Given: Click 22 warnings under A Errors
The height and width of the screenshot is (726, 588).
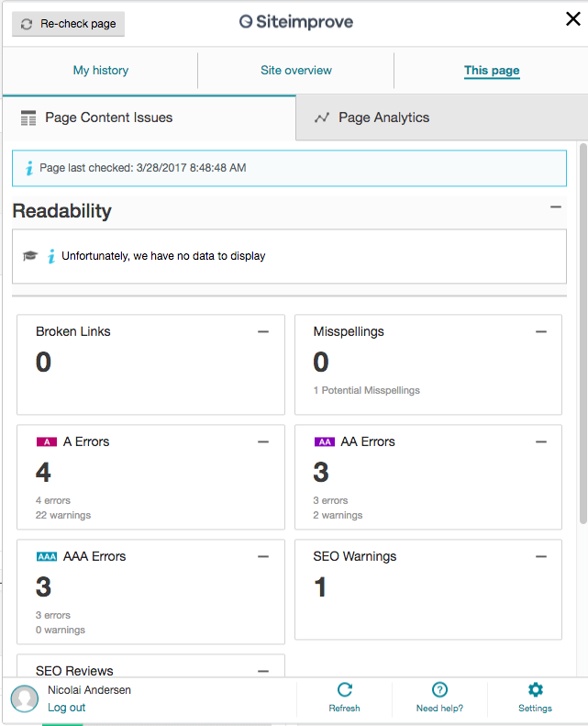Looking at the screenshot, I should point(63,515).
